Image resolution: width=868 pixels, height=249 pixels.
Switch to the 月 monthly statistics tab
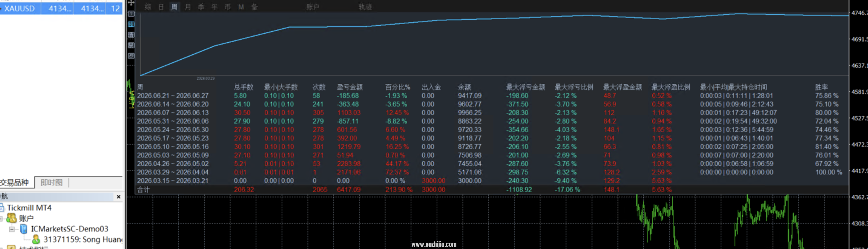click(188, 7)
